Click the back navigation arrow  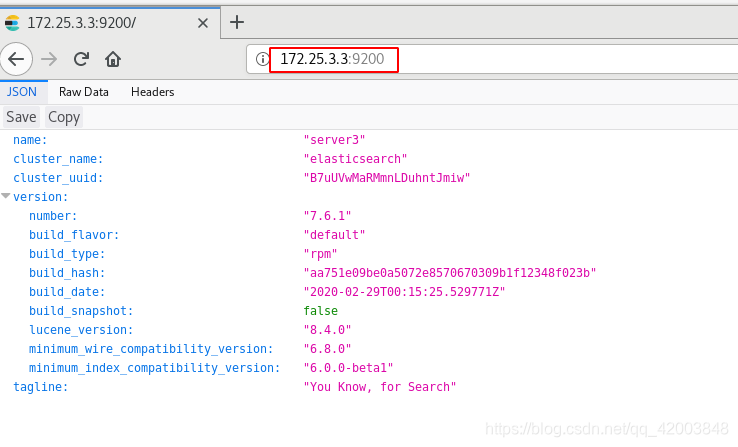(16, 59)
